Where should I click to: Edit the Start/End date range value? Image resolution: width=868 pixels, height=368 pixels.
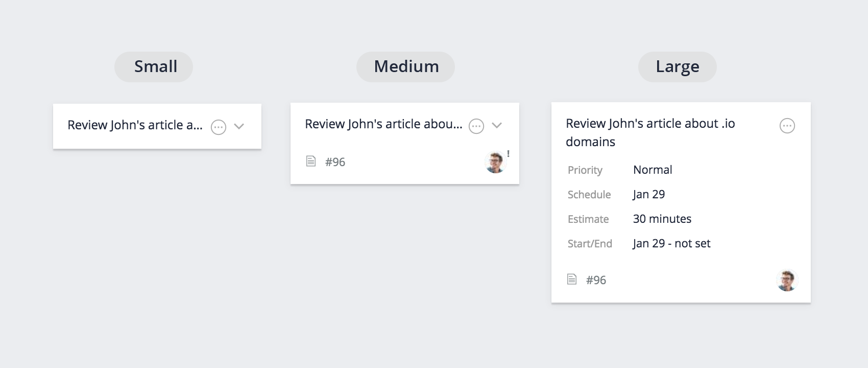pos(671,243)
